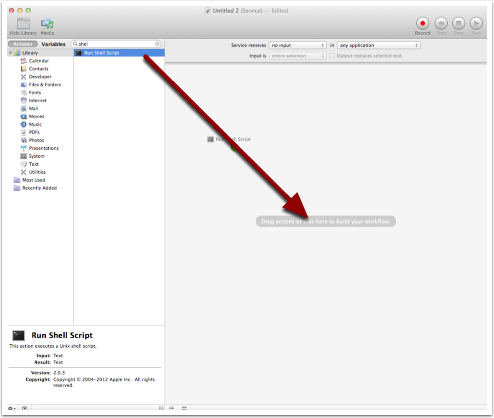This screenshot has height=418, width=494.
Task: Select the Mail category icon
Action: tap(23, 108)
